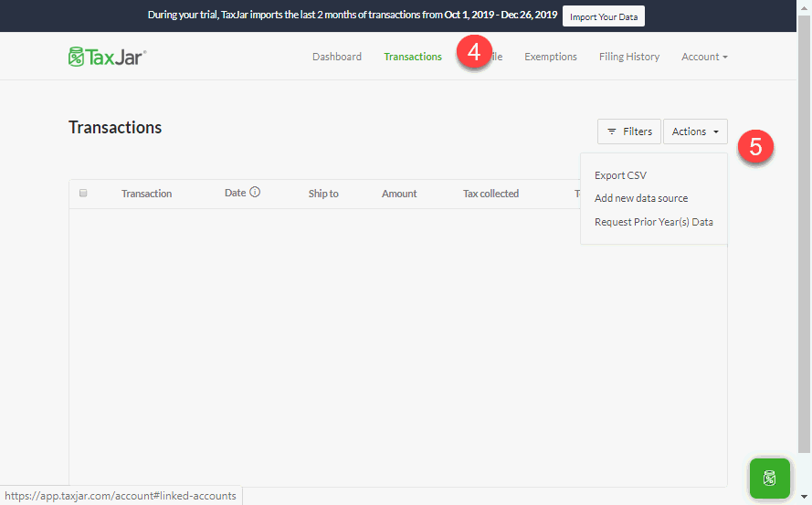Click the TaxJar logo in the header

(107, 57)
